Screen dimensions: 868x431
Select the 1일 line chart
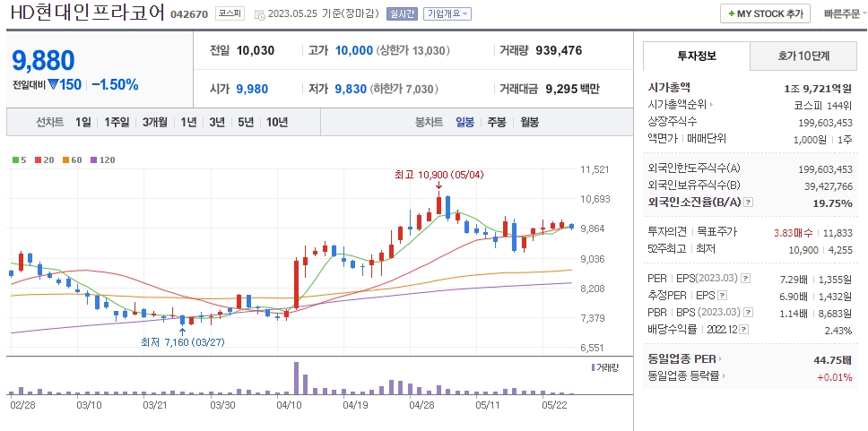tap(83, 122)
